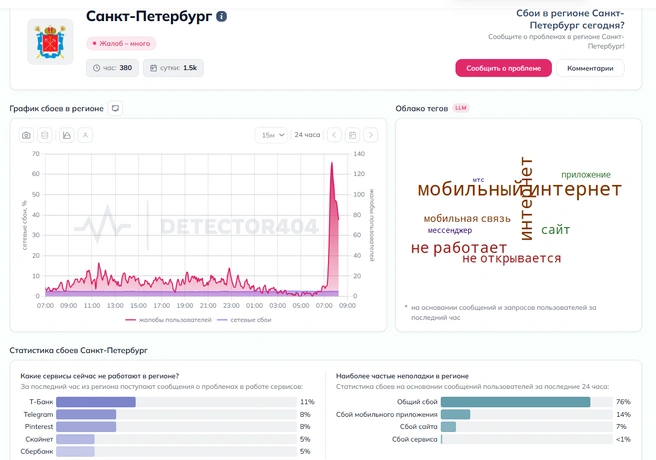Click the database icon in the chart toolbar
This screenshot has width=656, height=460.
tap(45, 135)
